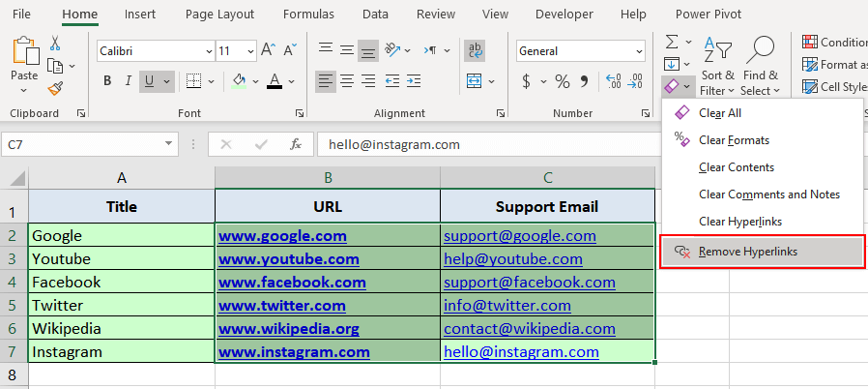Click the AutoSum sigma icon
Screen dimensions: 868x389
[x=672, y=42]
